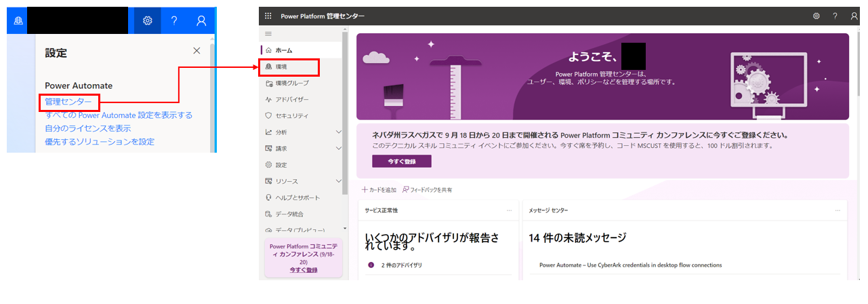Open the account icon in the Power Automate header
Image resolution: width=868 pixels, height=304 pixels.
tap(201, 21)
